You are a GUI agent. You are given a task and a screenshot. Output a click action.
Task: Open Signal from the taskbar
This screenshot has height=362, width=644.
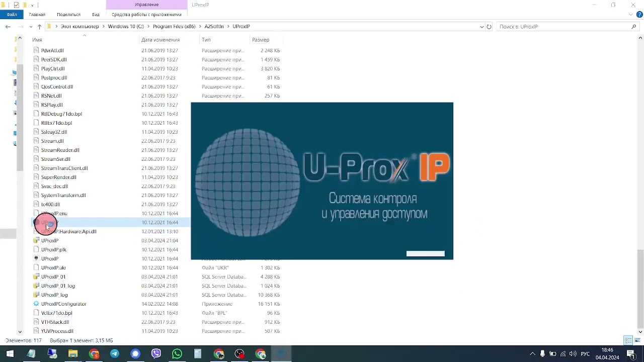[x=135, y=354]
